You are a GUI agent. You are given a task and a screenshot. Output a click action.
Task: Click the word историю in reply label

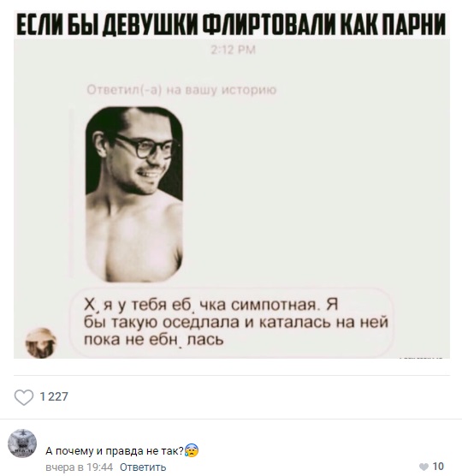(249, 90)
